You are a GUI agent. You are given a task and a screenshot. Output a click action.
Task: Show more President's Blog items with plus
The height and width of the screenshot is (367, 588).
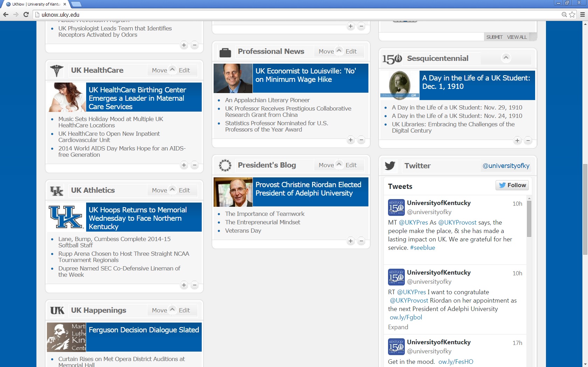tap(351, 241)
